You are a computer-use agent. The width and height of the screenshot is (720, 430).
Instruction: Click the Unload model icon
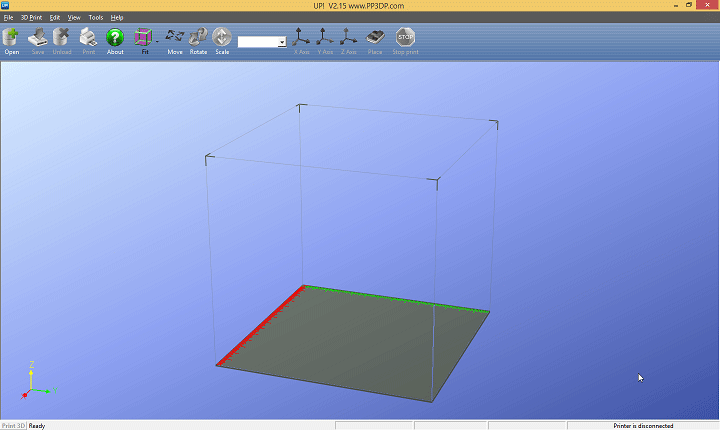click(61, 40)
